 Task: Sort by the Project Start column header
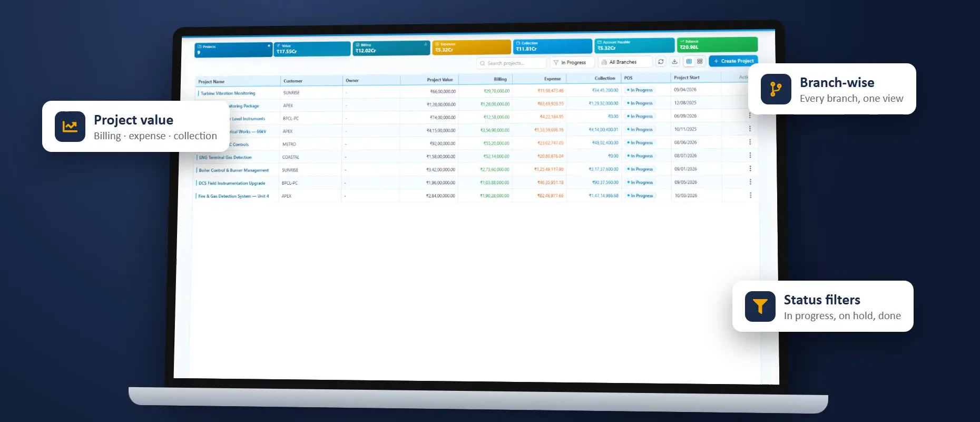(687, 78)
